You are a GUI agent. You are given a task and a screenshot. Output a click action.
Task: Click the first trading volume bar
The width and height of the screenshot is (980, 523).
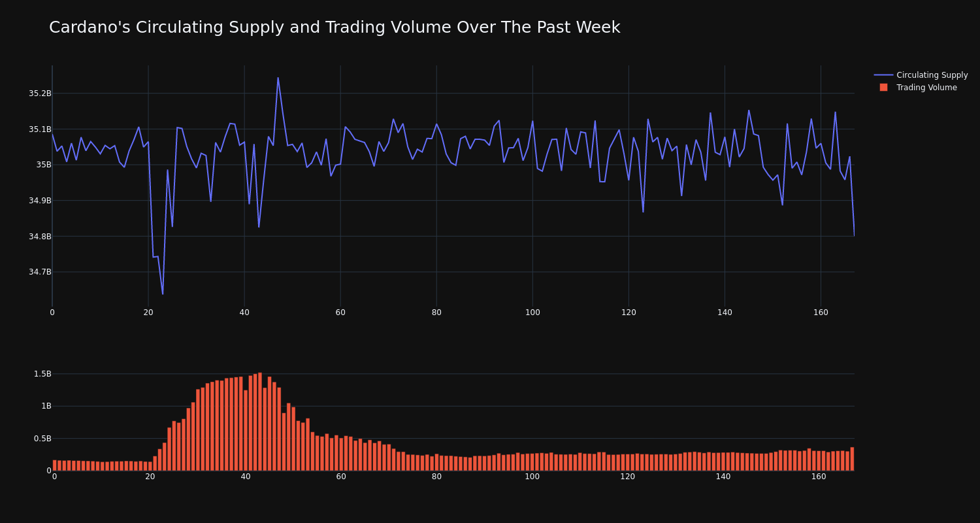(54, 465)
